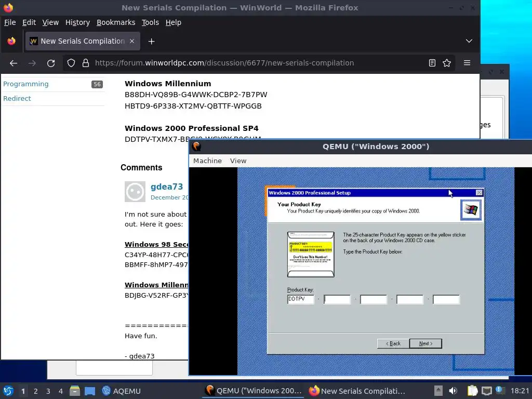The width and height of the screenshot is (532, 399).
Task: Switch to AQEMU taskbar entry
Action: tap(122, 391)
